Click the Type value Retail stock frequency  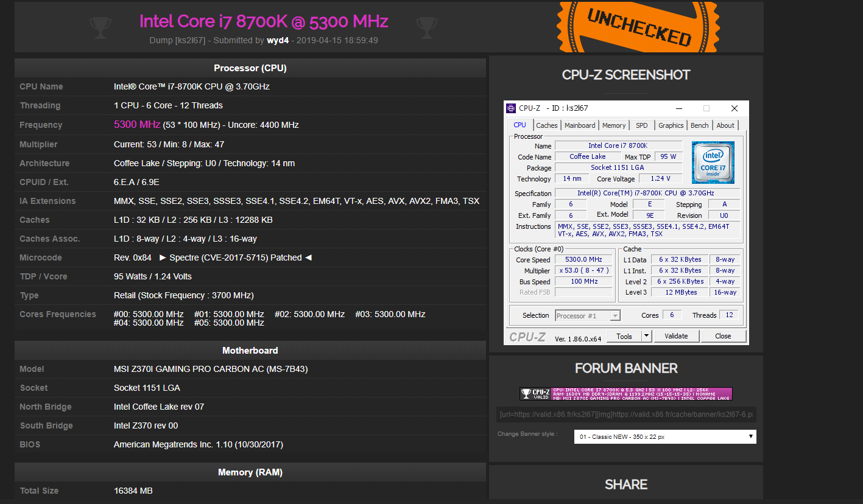184,295
